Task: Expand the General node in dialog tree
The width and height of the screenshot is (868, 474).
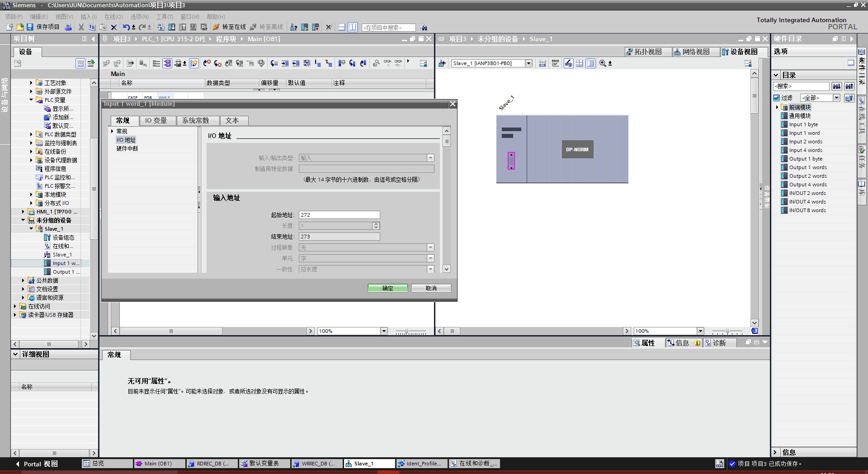Action: pyautogui.click(x=113, y=131)
